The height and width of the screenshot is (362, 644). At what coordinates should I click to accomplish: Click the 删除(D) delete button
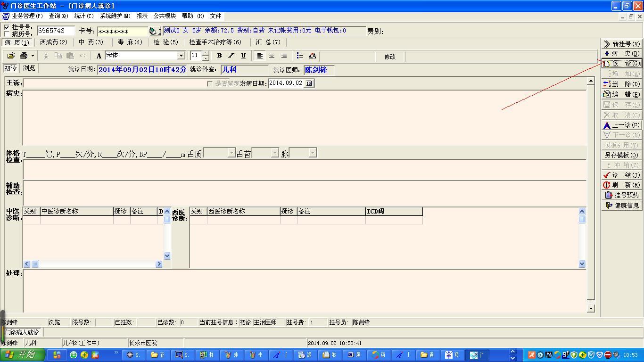click(x=621, y=84)
